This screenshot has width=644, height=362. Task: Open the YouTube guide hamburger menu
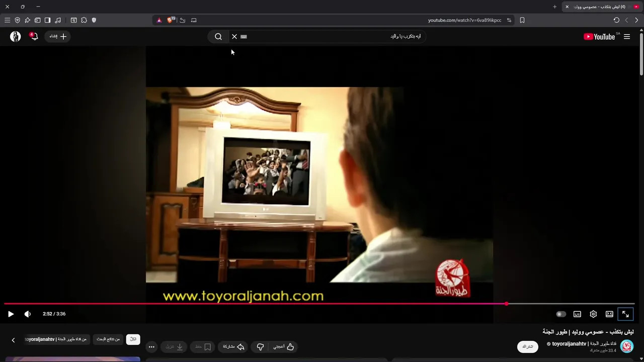click(627, 36)
